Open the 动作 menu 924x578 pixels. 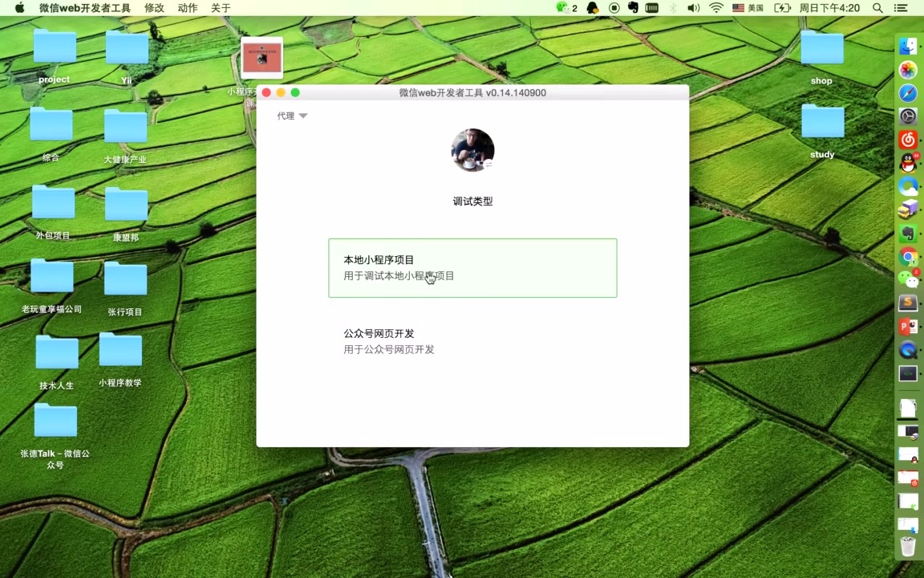click(188, 8)
